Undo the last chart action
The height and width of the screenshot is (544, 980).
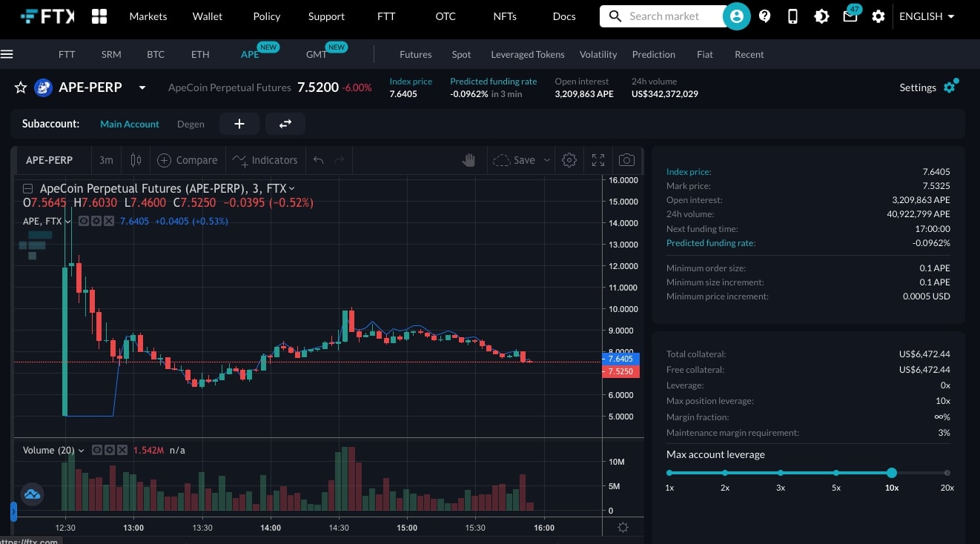319,160
